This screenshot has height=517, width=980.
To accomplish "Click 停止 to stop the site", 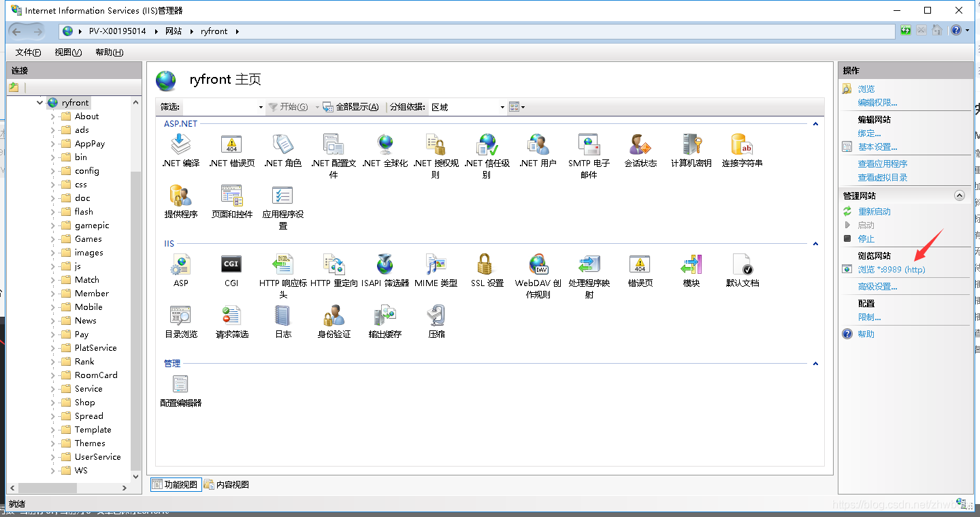I will (866, 239).
